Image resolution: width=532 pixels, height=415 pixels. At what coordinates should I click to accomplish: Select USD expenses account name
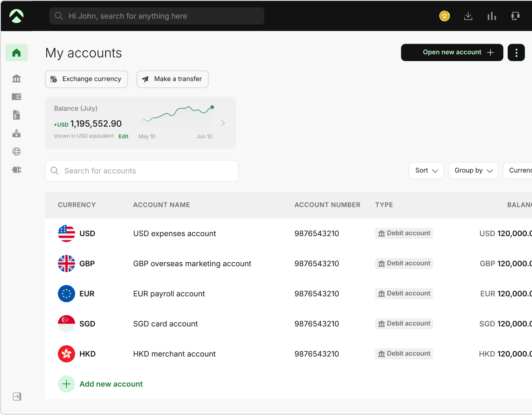174,234
